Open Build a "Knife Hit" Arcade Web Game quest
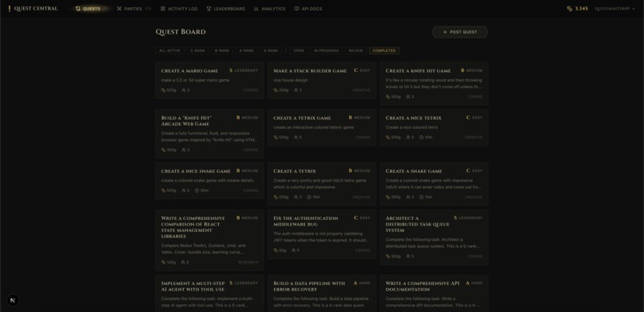This screenshot has width=644, height=312. 209,134
